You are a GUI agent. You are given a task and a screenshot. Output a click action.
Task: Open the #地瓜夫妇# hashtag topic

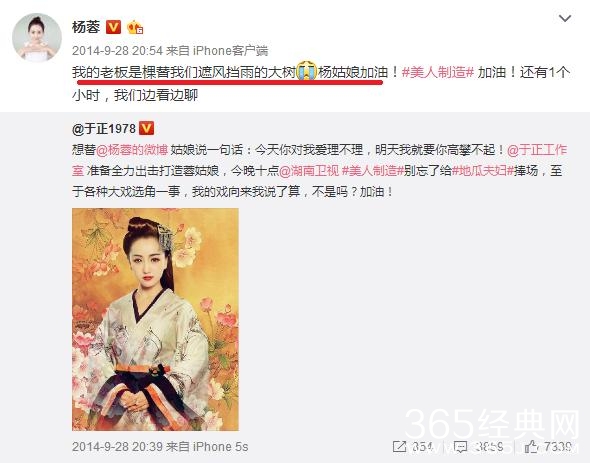click(x=483, y=171)
